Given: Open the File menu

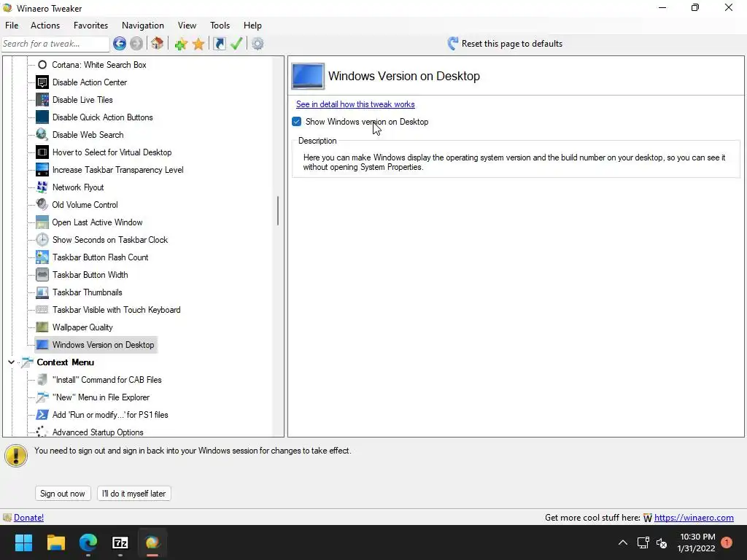Looking at the screenshot, I should coord(12,26).
